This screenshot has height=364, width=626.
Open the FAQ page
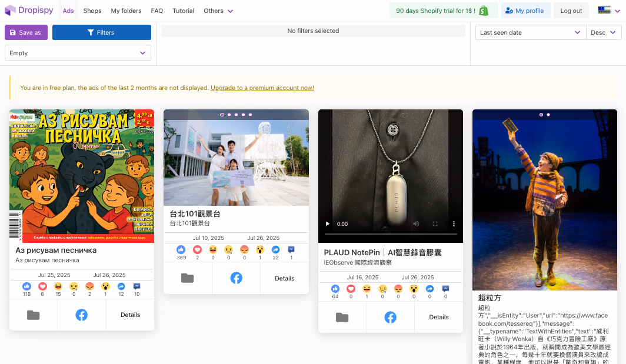[157, 11]
